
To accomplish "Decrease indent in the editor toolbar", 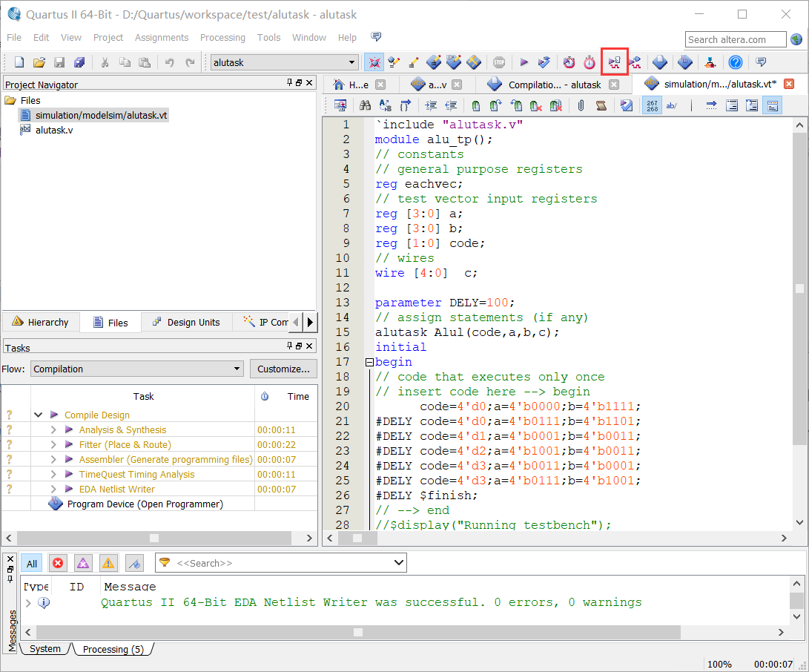I will pyautogui.click(x=451, y=105).
